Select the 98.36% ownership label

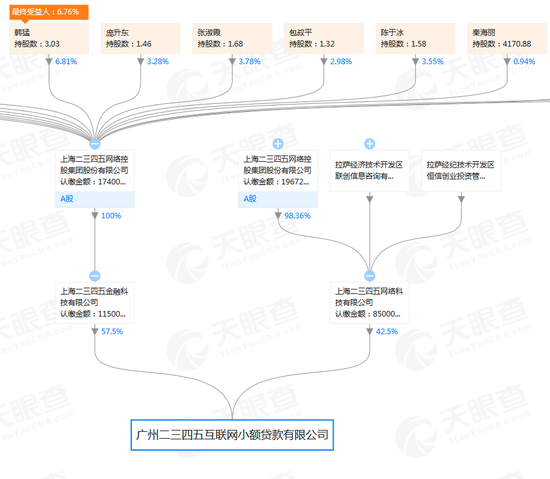(x=297, y=216)
